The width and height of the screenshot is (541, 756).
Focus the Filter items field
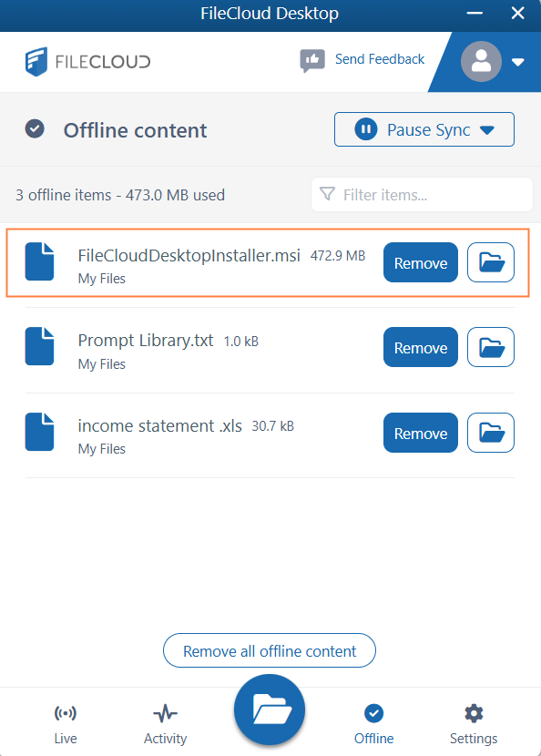[422, 195]
